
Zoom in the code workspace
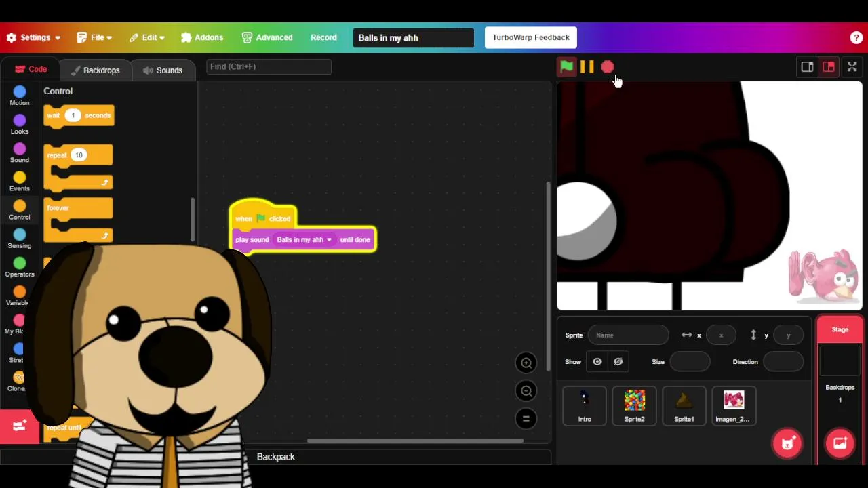pos(526,363)
